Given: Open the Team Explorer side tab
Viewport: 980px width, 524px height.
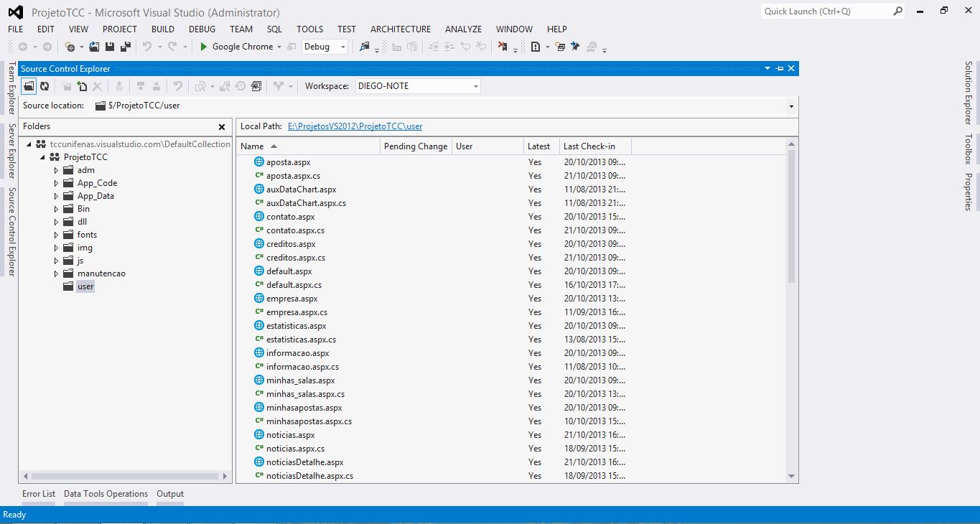Looking at the screenshot, I should 11,88.
